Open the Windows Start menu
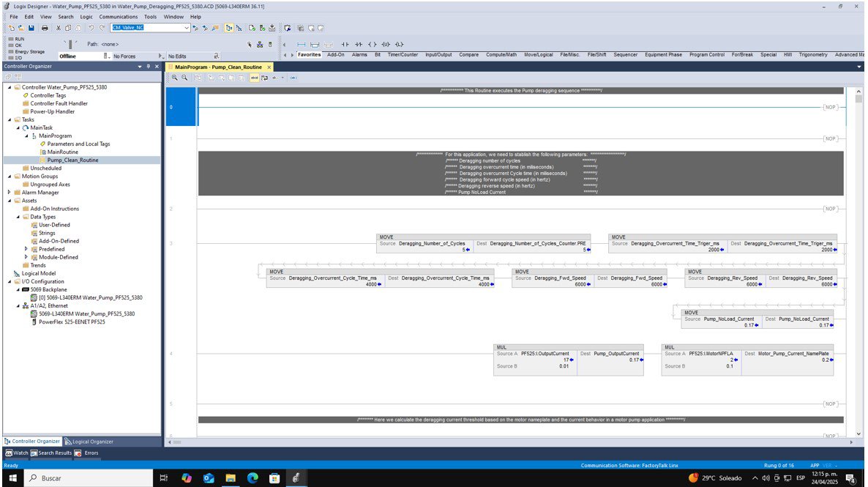 click(12, 478)
